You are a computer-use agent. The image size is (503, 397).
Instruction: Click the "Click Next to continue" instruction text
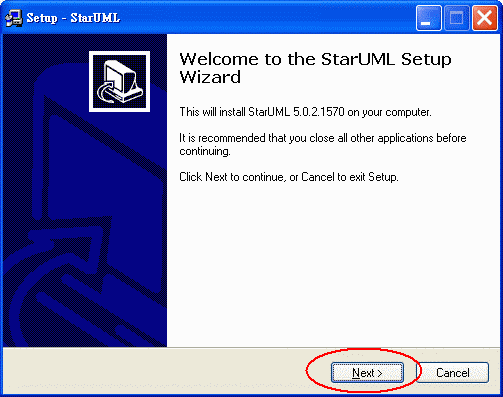(289, 177)
